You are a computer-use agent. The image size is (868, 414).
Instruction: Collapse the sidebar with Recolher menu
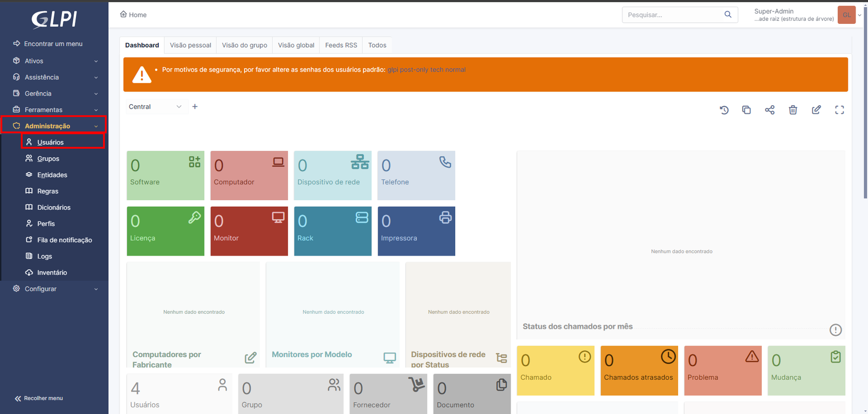(x=39, y=398)
